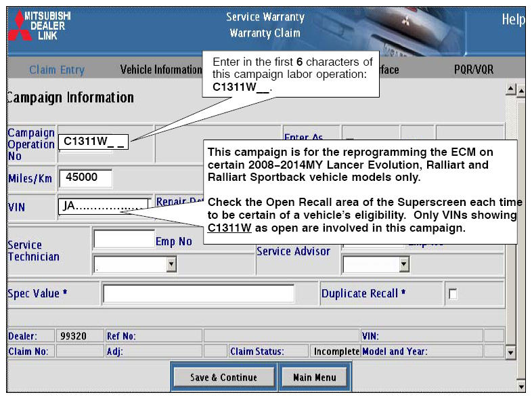532x399 pixels.
Task: Click the Ref No label
Action: click(121, 336)
